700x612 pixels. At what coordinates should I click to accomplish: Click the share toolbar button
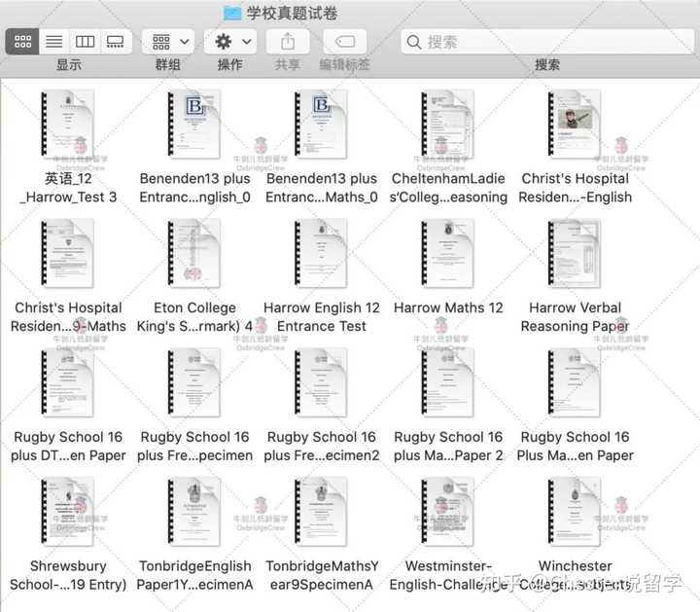click(x=288, y=42)
